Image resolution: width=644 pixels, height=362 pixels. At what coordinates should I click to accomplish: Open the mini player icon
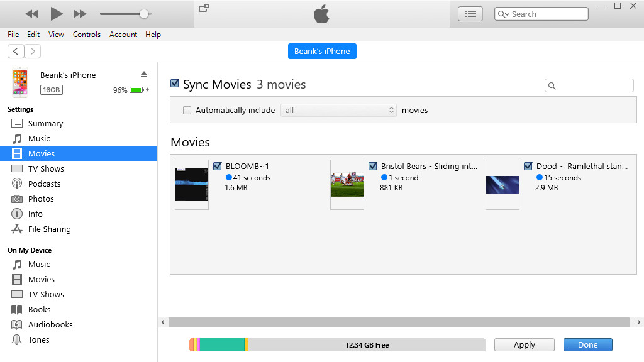[204, 8]
